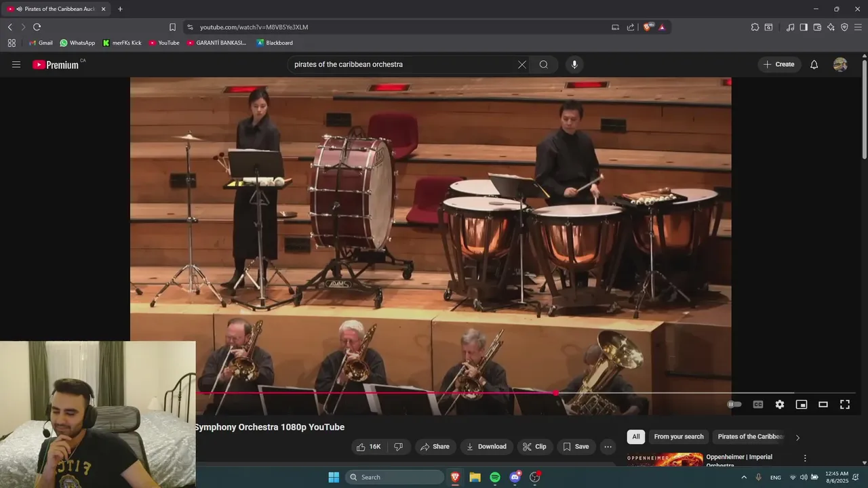
Task: Open Brave main menu hamburger
Action: click(858, 27)
